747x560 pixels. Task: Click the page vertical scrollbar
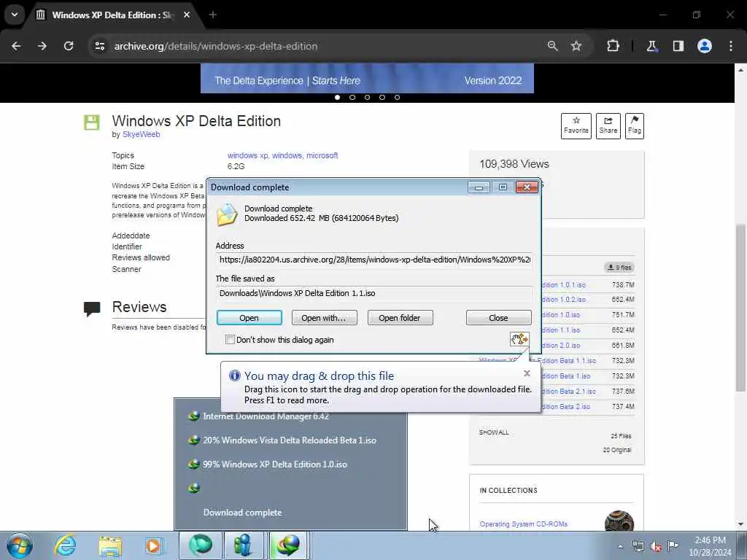pyautogui.click(x=740, y=308)
